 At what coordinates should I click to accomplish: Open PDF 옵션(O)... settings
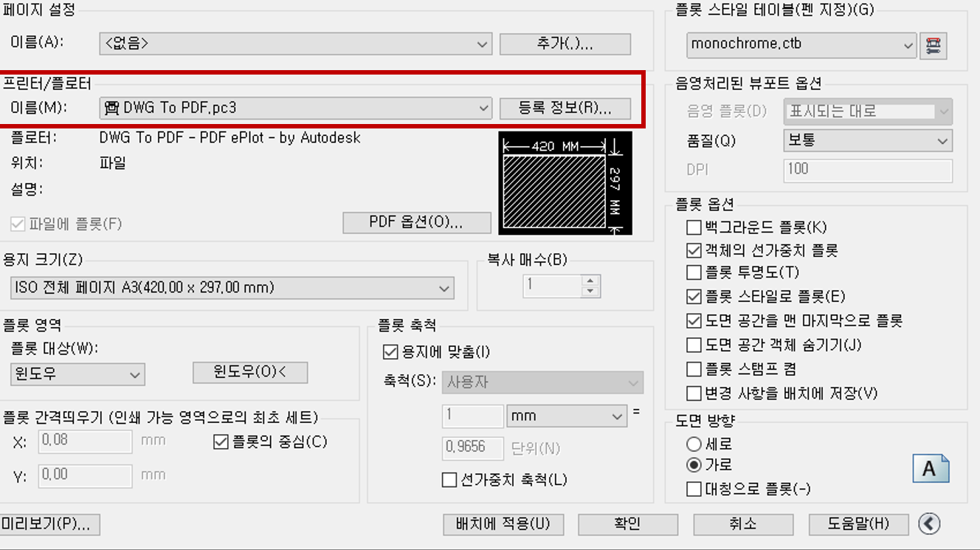pos(417,222)
